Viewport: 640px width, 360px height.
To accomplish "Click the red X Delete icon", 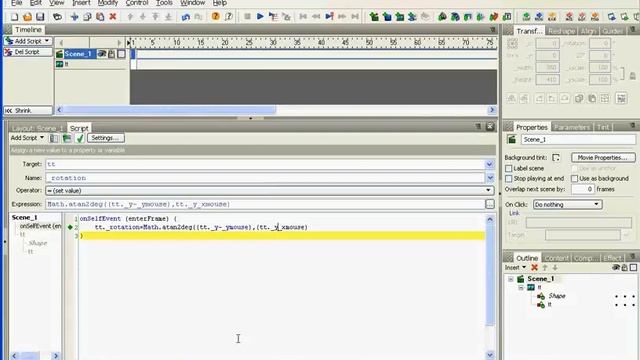I will click(x=113, y=17).
